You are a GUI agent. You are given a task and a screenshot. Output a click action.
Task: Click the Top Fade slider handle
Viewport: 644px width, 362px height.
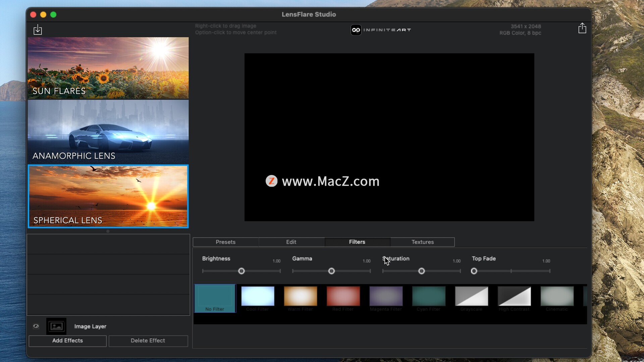(474, 271)
